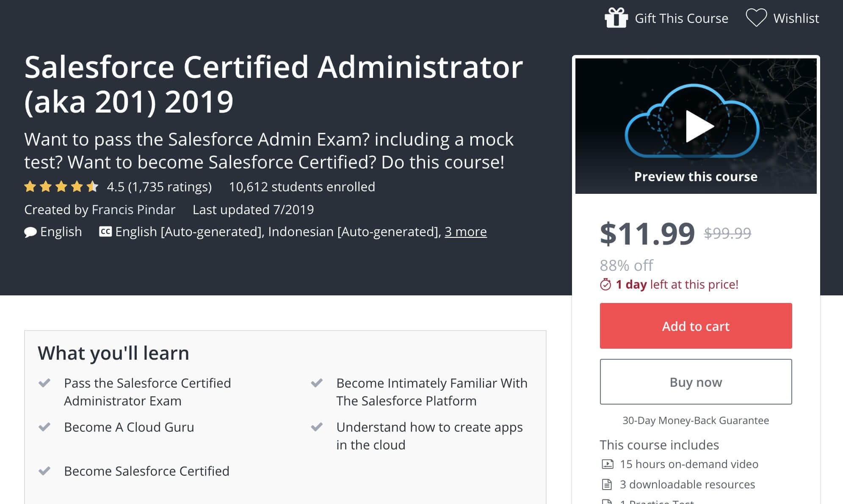Click the speech bubble language icon
The height and width of the screenshot is (504, 843).
point(30,232)
